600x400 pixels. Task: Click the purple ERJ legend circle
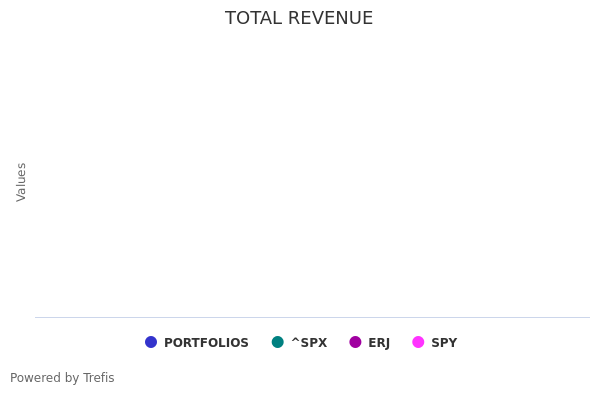pos(355,342)
